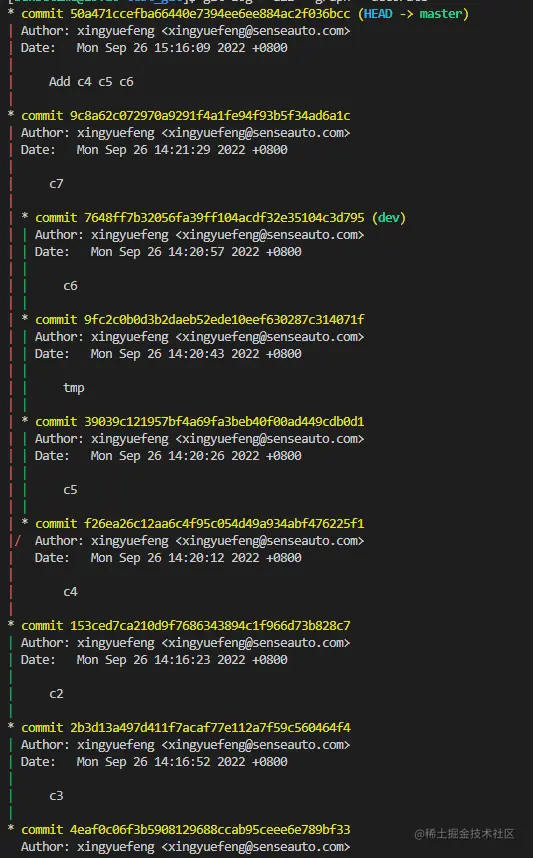Click author email under commit f26ea26

pyautogui.click(x=270, y=541)
